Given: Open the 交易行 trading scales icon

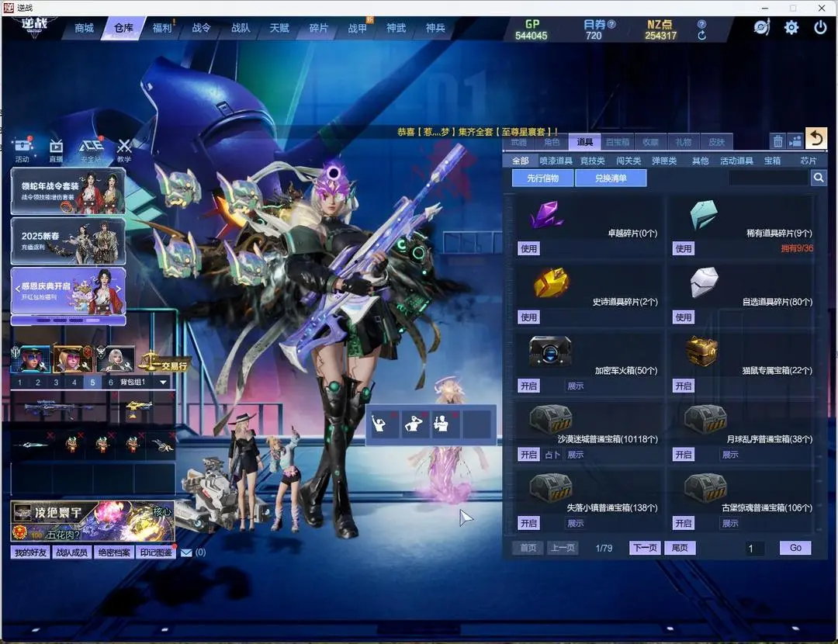Looking at the screenshot, I should (163, 362).
